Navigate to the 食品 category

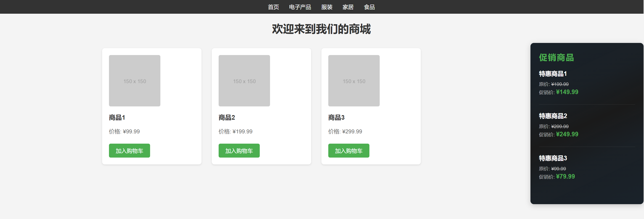coord(369,7)
